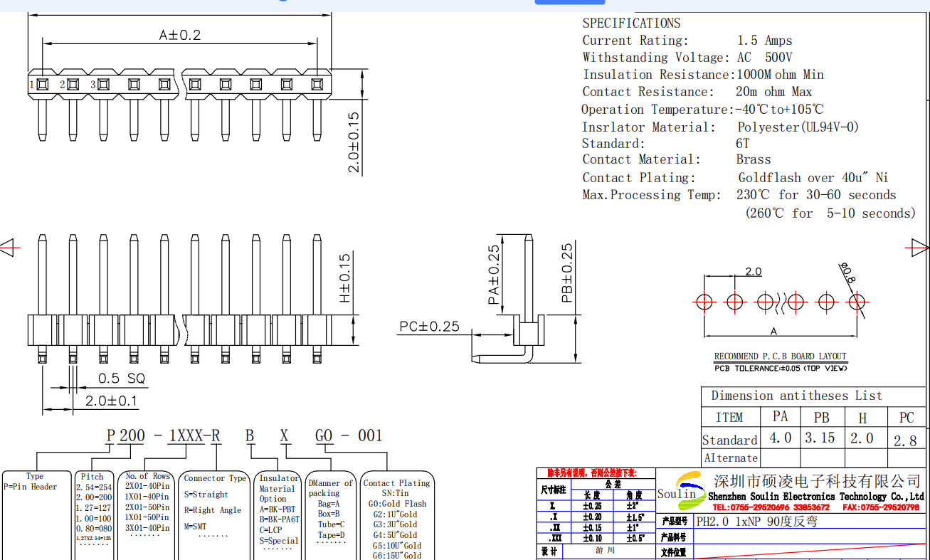This screenshot has height=560, width=930.
Task: Click the PA value 4.0 table cell
Action: point(780,438)
